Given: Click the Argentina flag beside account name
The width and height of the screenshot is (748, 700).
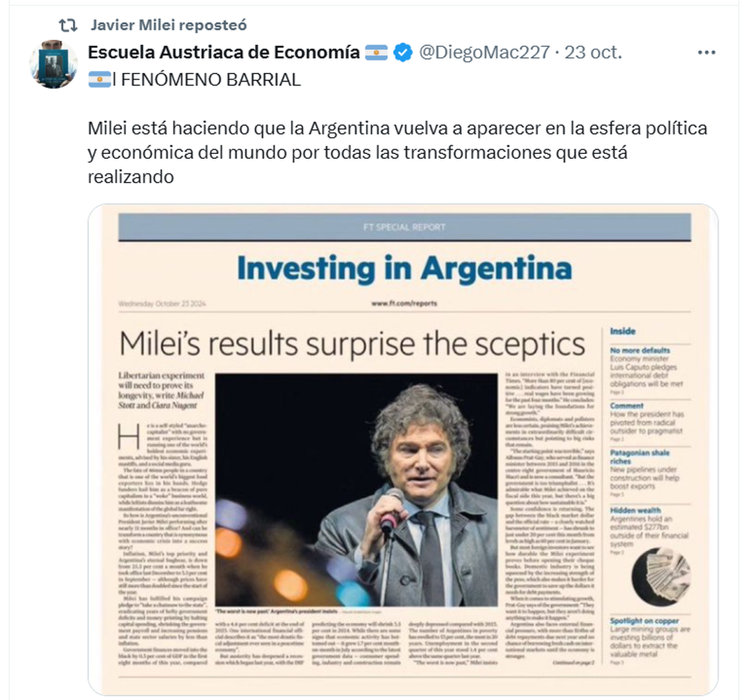Looking at the screenshot, I should click(376, 52).
